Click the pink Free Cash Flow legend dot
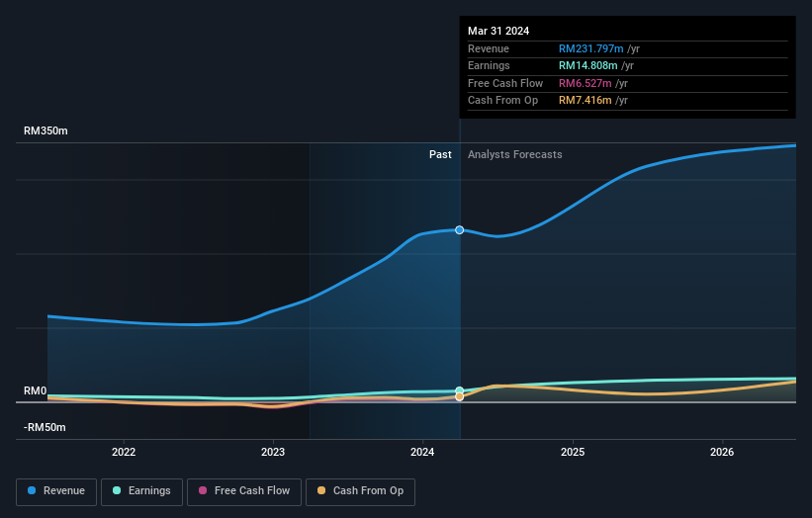The height and width of the screenshot is (518, 812). pyautogui.click(x=203, y=490)
